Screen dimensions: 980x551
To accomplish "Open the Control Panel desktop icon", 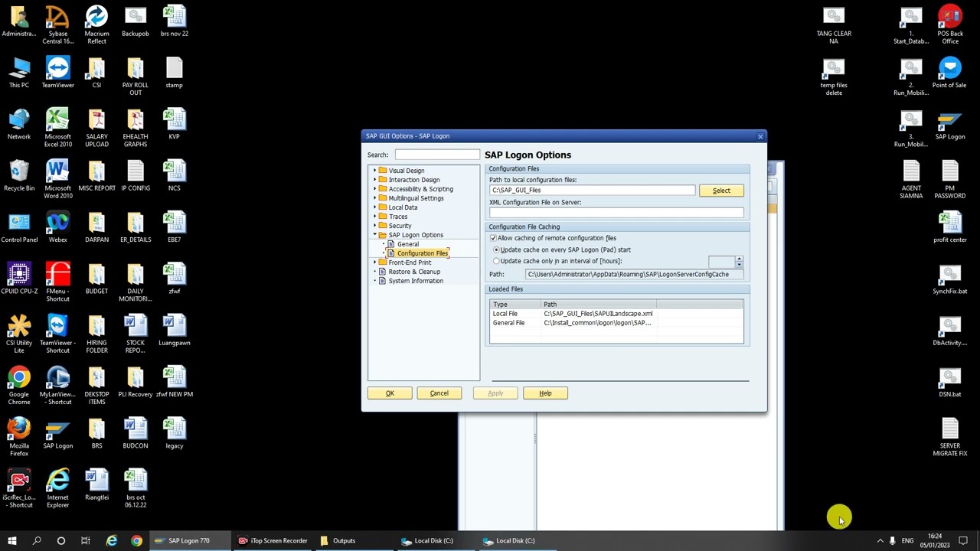I will tap(19, 228).
